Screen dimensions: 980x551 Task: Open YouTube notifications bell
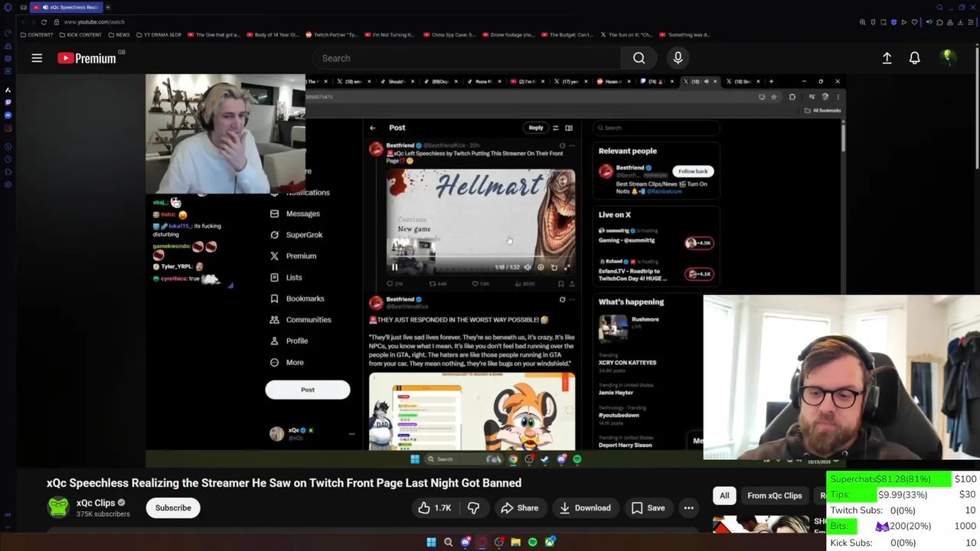914,58
